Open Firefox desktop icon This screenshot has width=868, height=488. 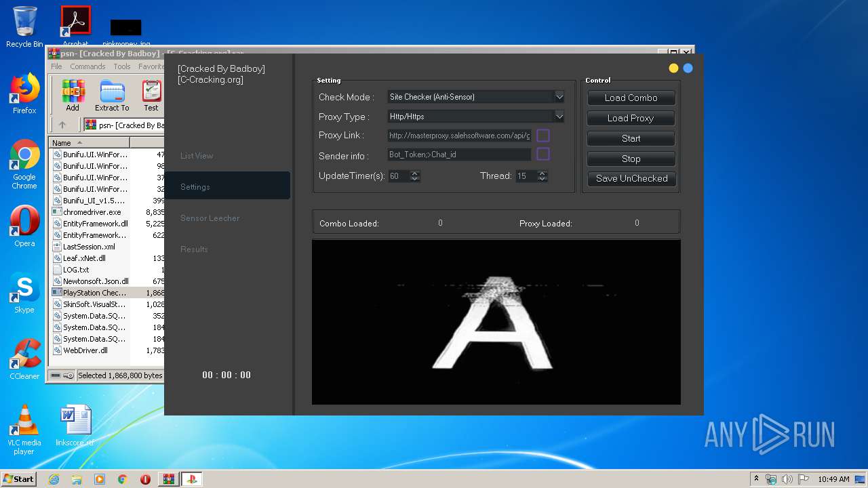click(x=24, y=94)
